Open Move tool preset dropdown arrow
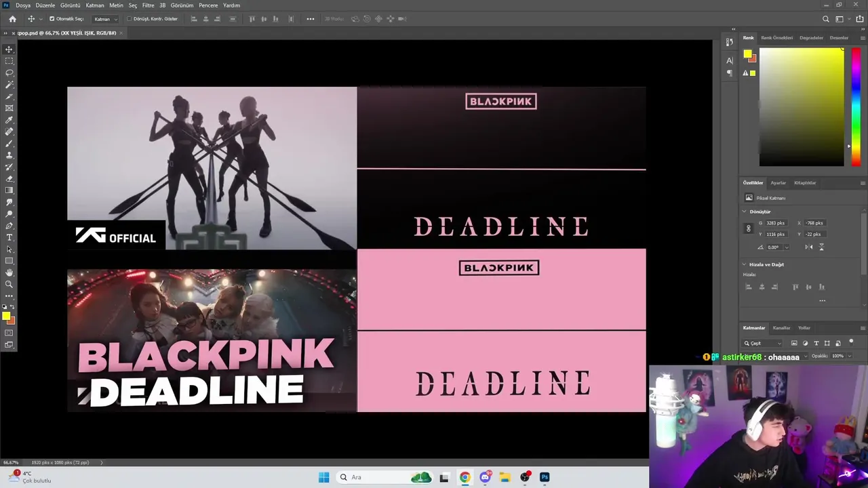 [x=41, y=19]
